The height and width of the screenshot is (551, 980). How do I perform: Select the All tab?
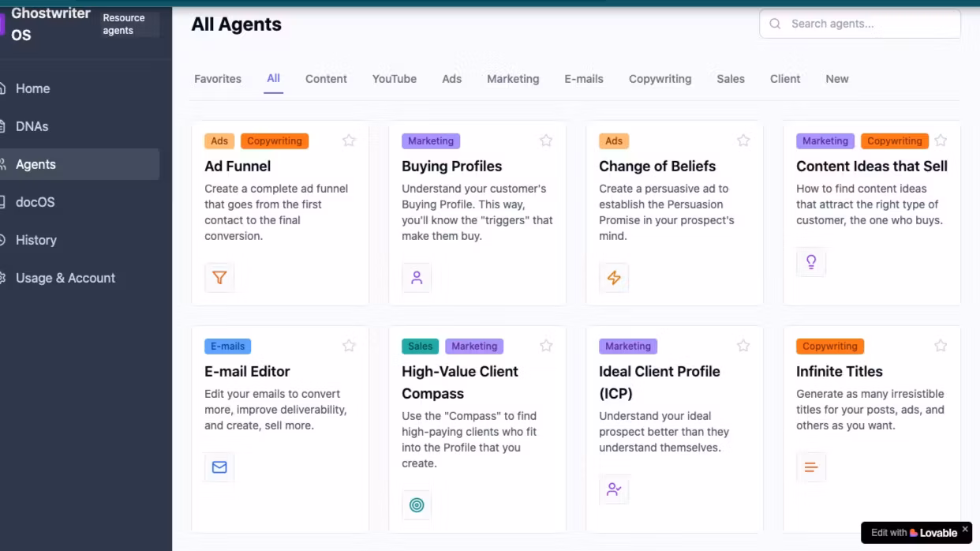(x=273, y=78)
